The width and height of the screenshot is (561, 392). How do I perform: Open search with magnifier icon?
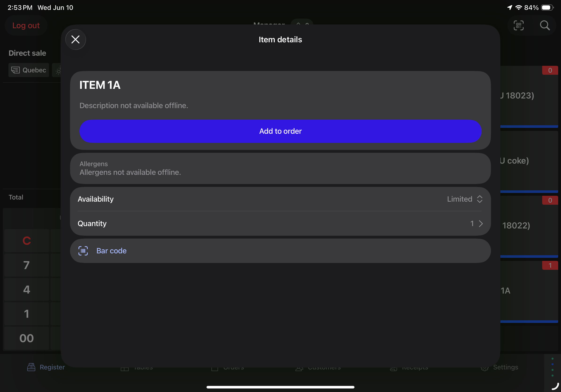pyautogui.click(x=545, y=25)
